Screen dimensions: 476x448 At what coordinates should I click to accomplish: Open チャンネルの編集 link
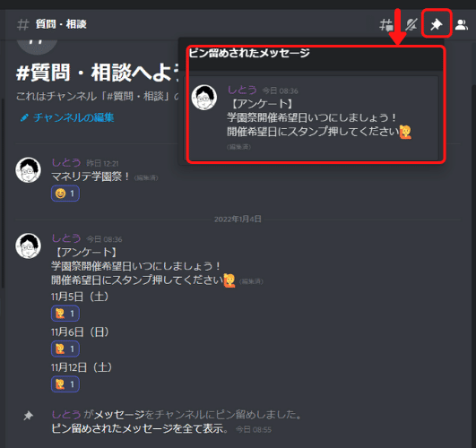[74, 117]
